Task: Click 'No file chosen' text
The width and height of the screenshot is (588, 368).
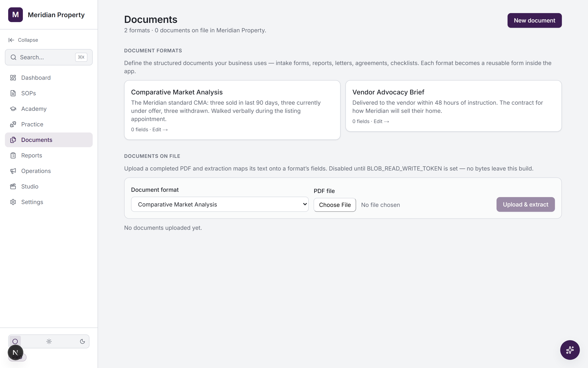Action: click(x=380, y=205)
